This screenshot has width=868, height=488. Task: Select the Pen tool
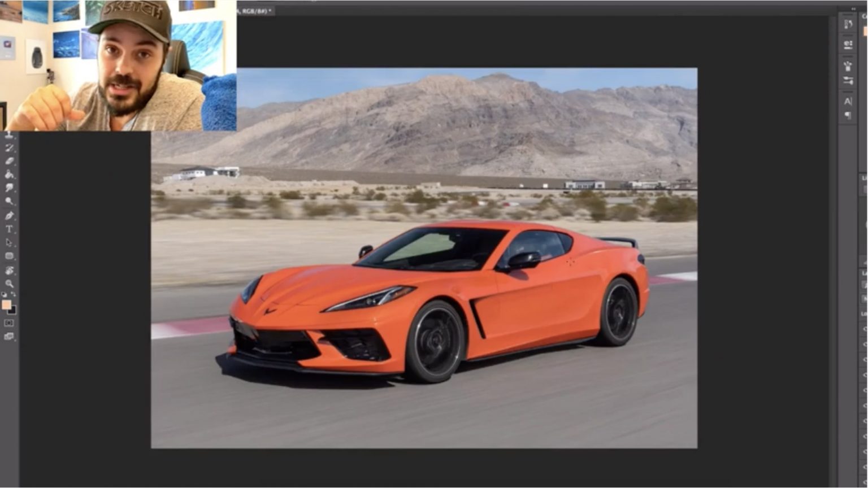click(x=9, y=216)
